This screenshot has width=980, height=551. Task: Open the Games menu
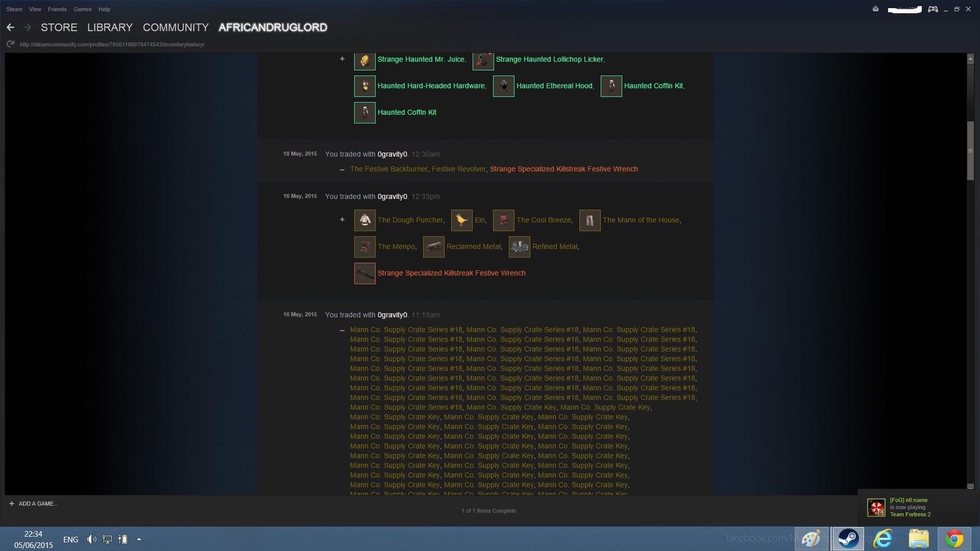coord(82,9)
